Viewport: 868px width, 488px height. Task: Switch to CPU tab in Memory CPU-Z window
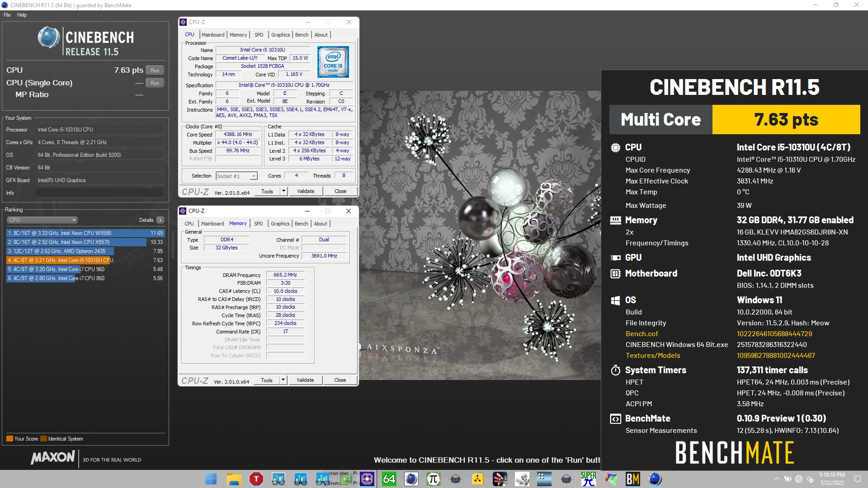189,224
